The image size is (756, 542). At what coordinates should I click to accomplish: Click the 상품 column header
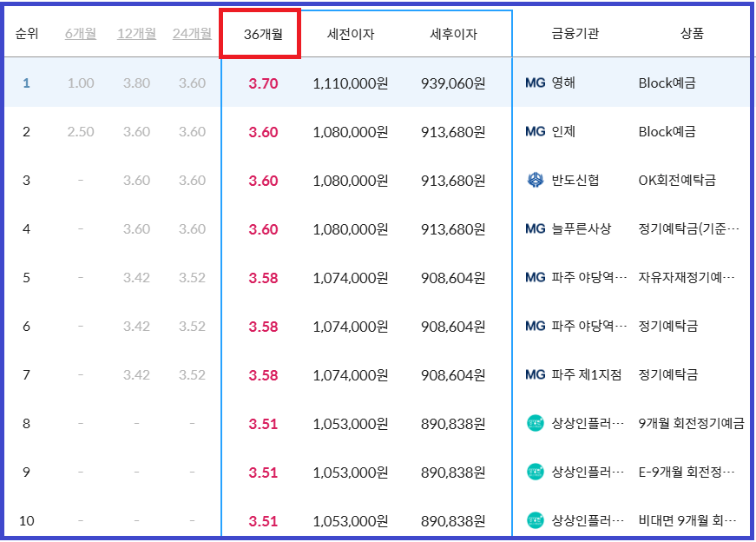pyautogui.click(x=692, y=33)
